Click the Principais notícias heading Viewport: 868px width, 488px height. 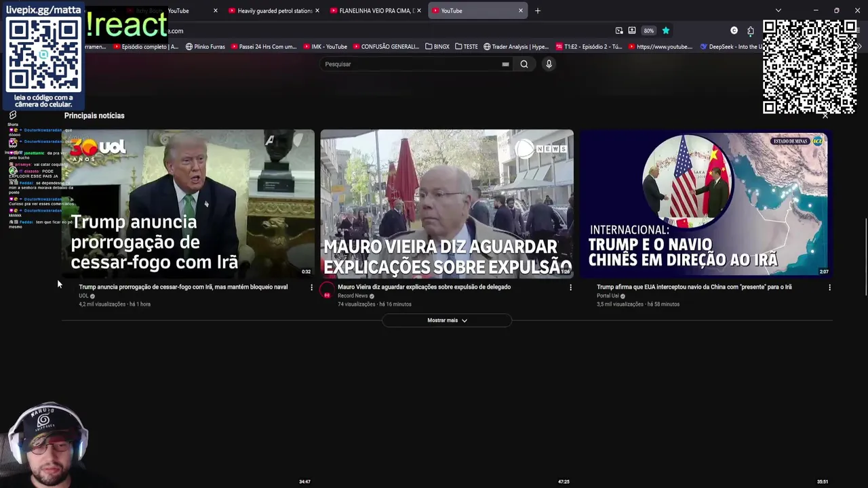coord(94,116)
